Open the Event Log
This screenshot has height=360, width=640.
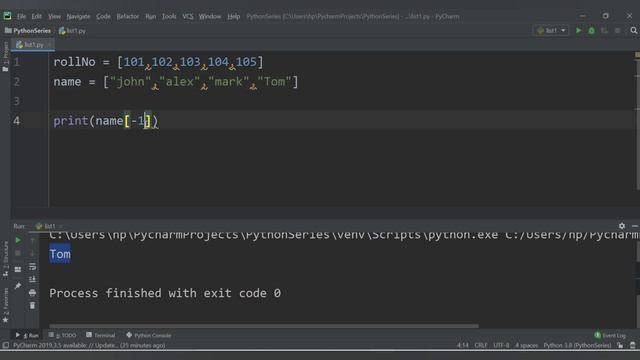tap(610, 335)
